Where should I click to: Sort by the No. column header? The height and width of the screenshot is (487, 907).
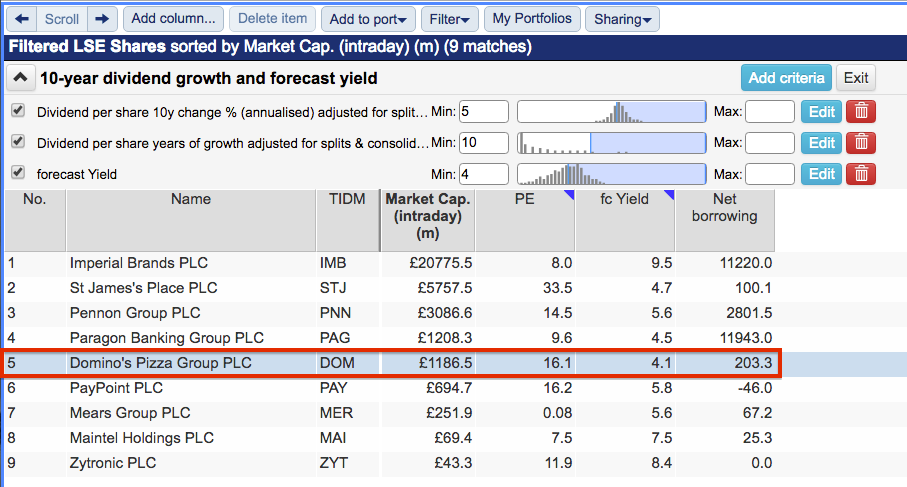[x=35, y=220]
